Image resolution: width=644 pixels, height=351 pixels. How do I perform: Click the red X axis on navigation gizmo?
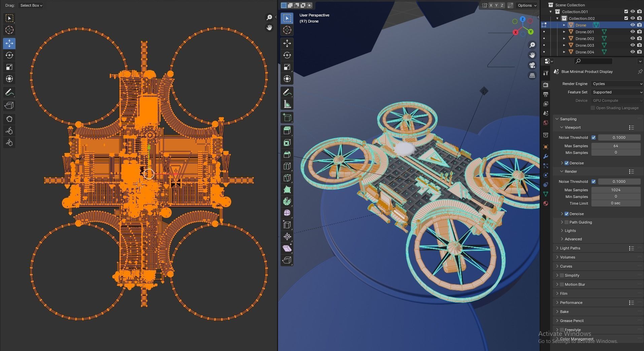(x=515, y=32)
